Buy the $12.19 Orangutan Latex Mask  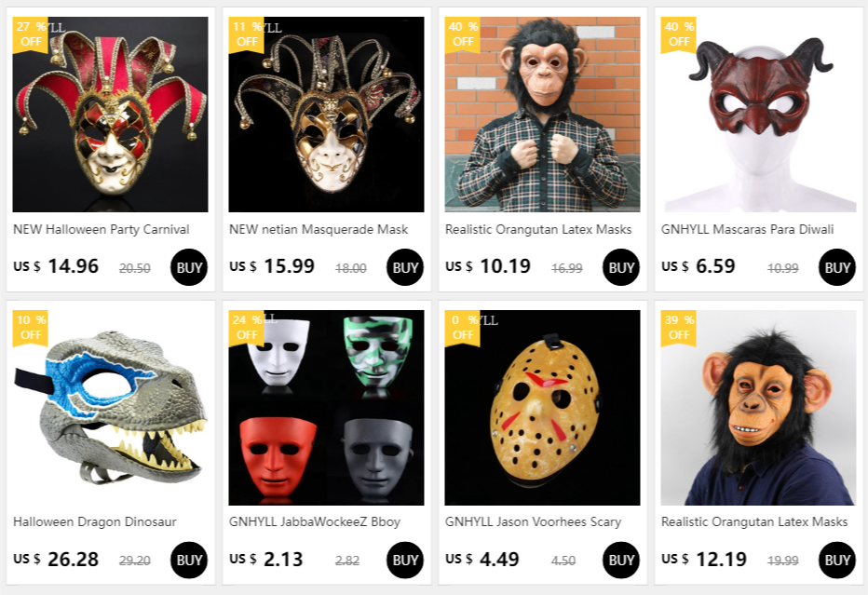tap(837, 560)
